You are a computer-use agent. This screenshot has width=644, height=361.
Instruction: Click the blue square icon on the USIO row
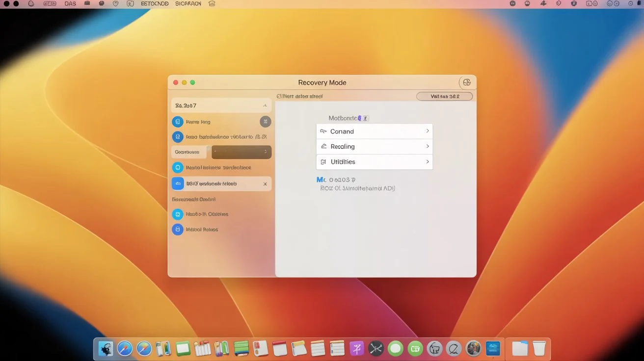(x=178, y=183)
